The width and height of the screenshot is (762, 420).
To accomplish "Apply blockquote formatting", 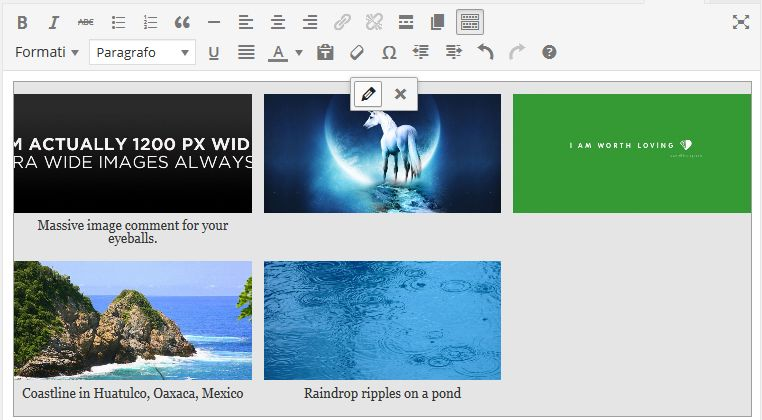I will 182,22.
